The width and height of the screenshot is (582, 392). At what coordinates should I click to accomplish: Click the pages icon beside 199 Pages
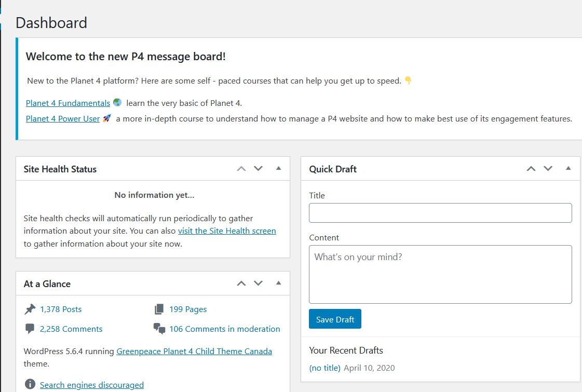pos(159,309)
